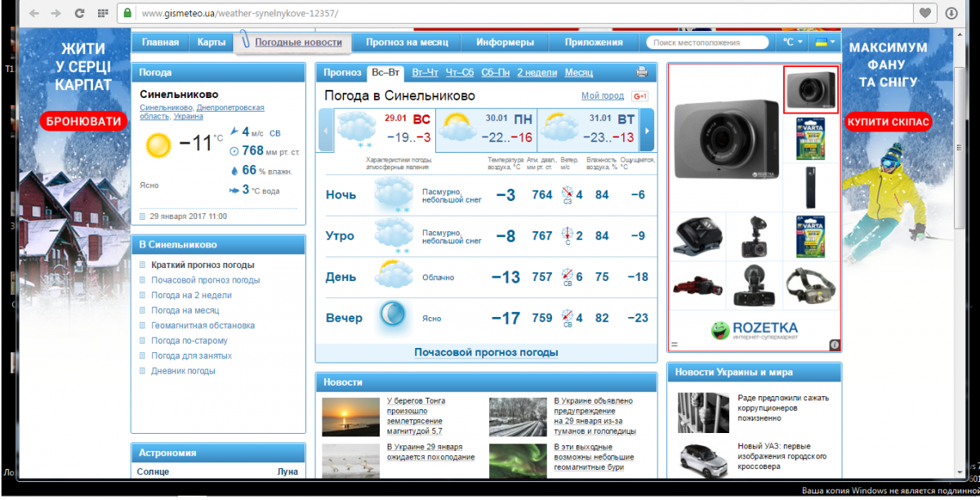Reload the page with the refresh icon
The width and height of the screenshot is (980, 500).
pos(79,13)
